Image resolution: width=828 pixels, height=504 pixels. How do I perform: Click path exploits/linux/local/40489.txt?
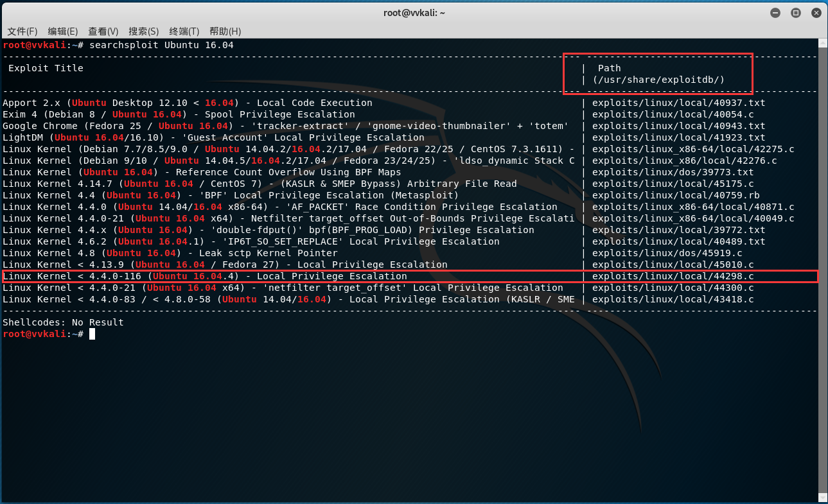click(x=679, y=241)
